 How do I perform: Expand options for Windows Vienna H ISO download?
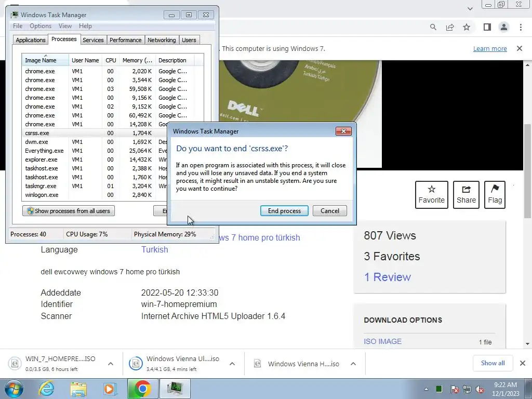(353, 364)
